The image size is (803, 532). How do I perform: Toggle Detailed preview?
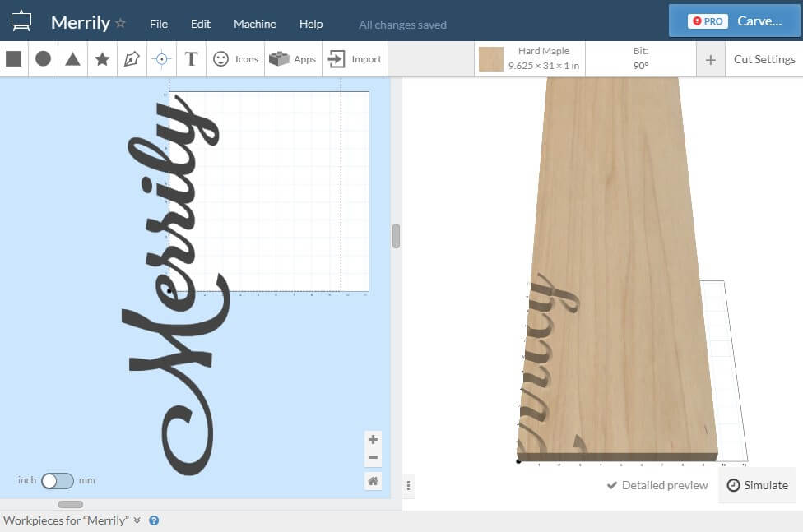click(x=657, y=485)
